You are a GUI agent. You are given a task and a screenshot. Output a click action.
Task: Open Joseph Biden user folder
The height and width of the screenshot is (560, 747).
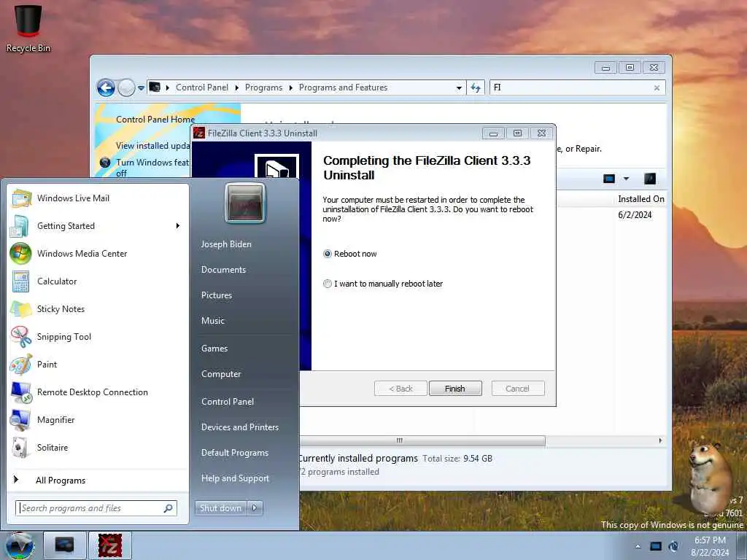(226, 244)
